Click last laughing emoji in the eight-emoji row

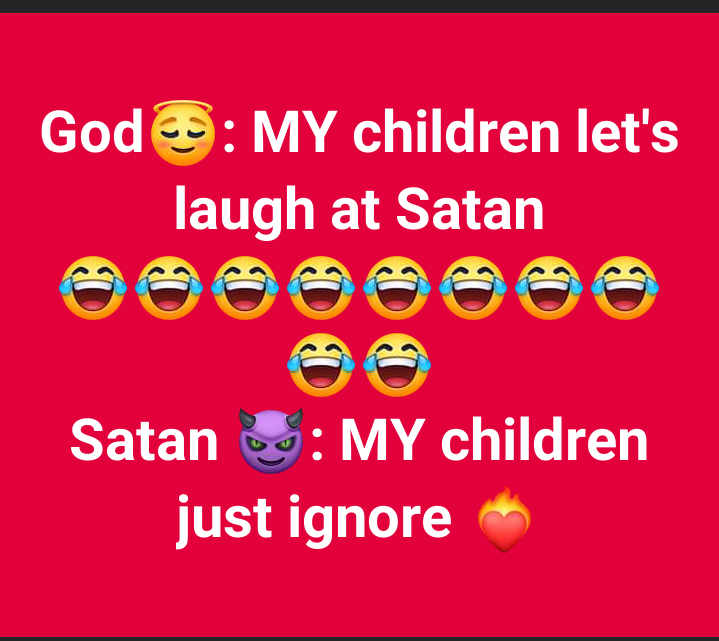625,287
